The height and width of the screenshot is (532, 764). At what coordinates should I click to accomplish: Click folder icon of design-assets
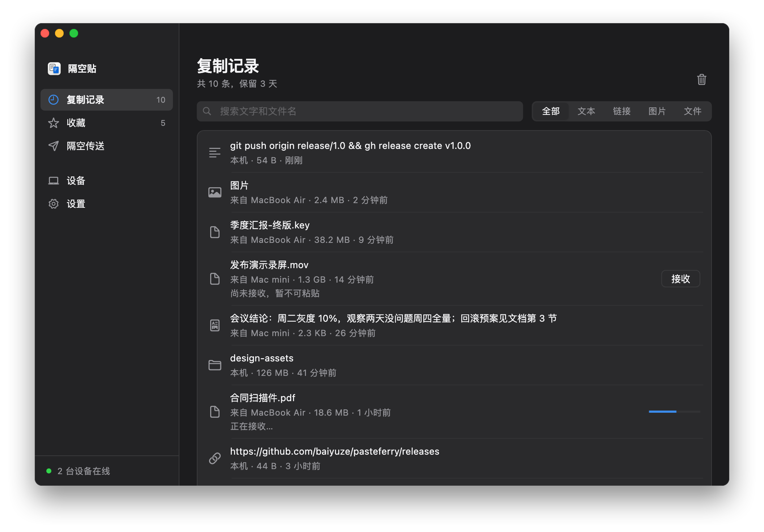[215, 365]
